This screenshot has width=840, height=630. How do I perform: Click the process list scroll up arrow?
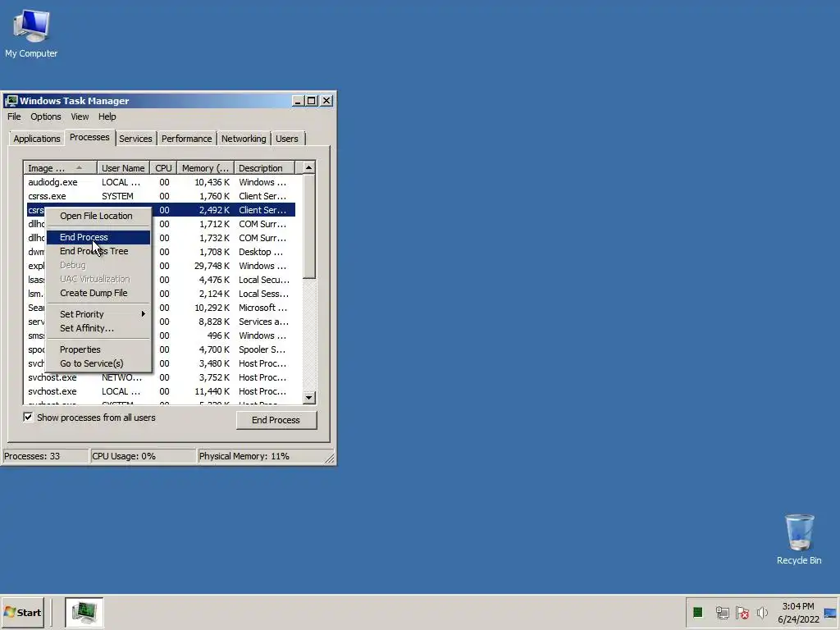pos(309,167)
